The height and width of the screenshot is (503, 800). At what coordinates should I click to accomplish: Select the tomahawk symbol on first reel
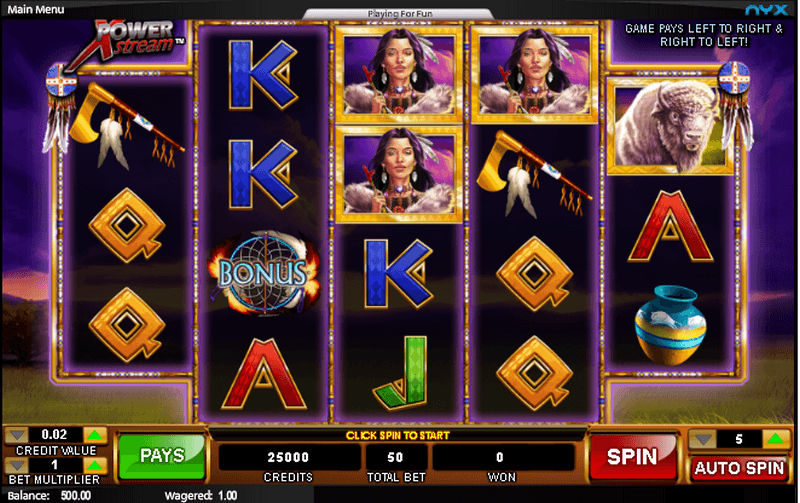point(126,125)
